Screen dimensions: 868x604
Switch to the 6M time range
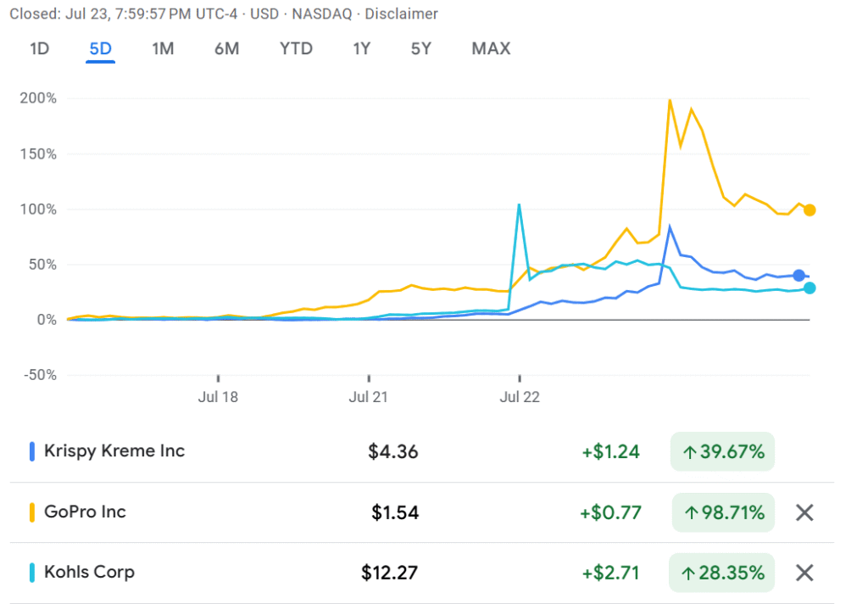227,48
